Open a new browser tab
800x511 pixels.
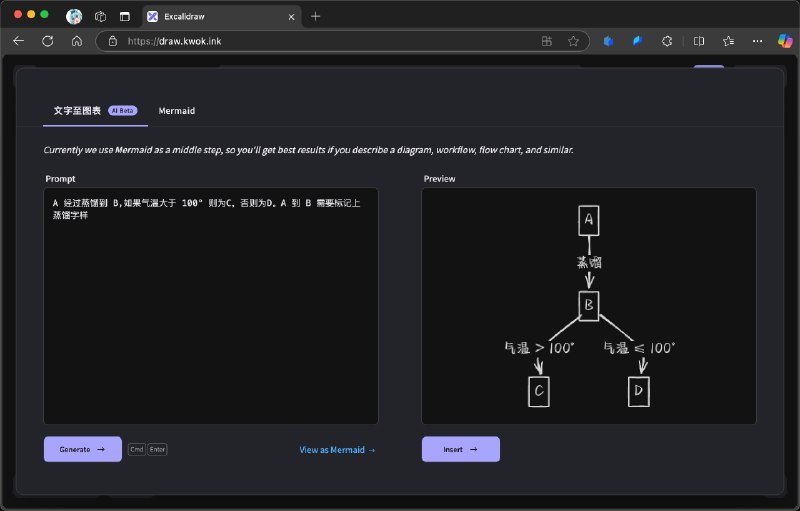pyautogui.click(x=316, y=16)
